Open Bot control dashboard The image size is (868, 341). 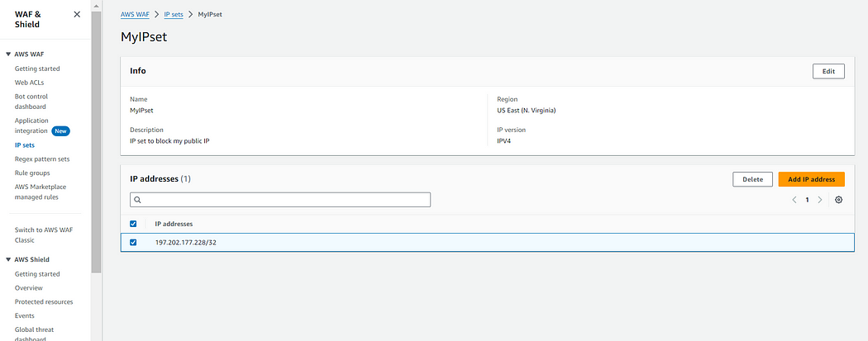(31, 101)
